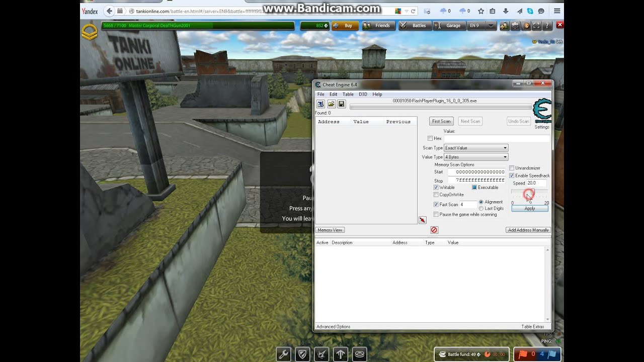The image size is (644, 362).
Task: Click the Undo Scan button
Action: 518,121
